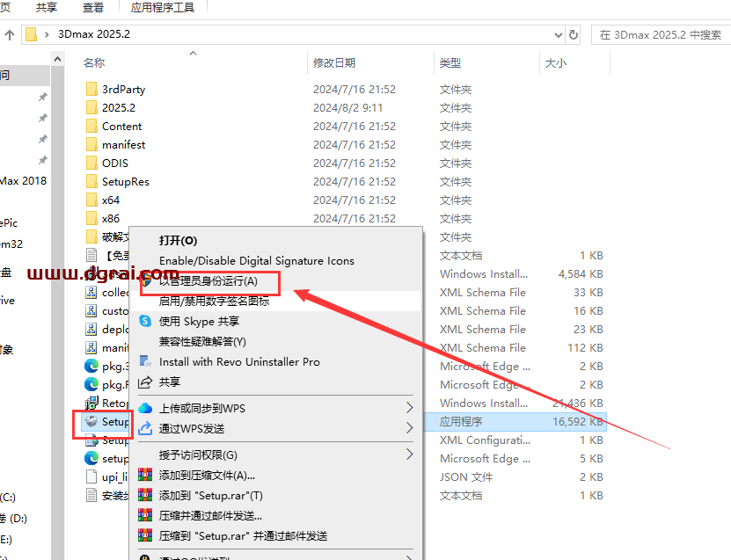Select the x86 folder icon

click(91, 219)
